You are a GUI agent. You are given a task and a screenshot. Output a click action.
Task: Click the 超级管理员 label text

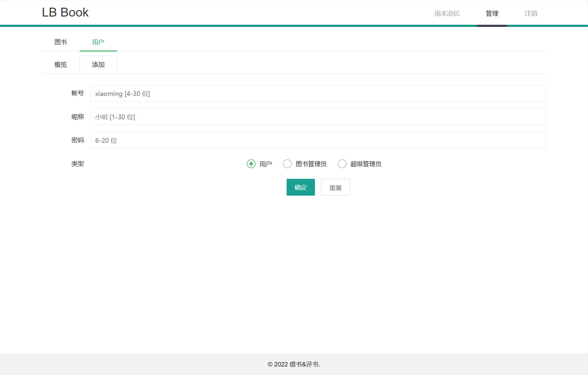tap(366, 164)
